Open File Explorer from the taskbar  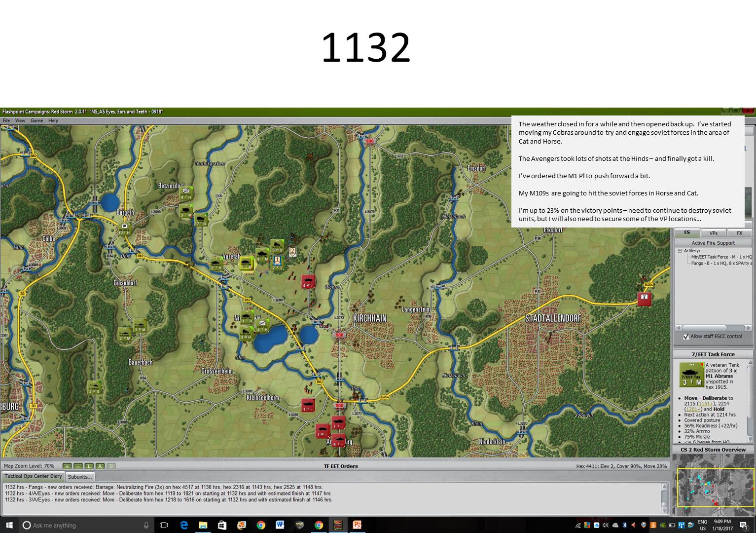click(203, 525)
